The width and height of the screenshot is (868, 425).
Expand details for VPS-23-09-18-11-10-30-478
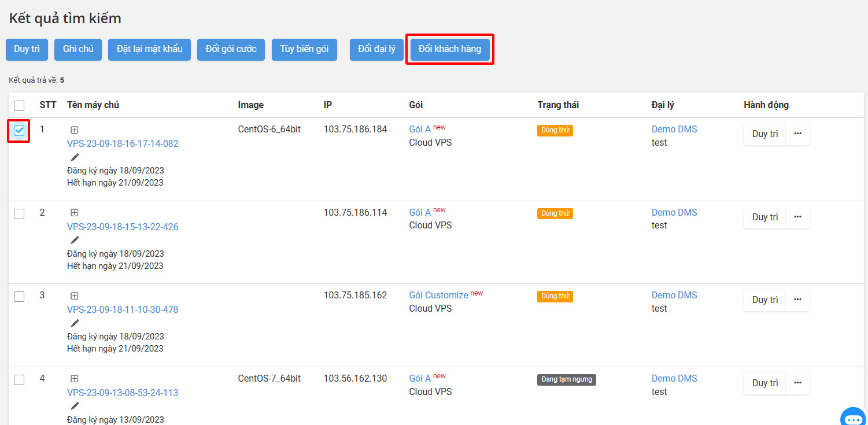pyautogui.click(x=75, y=295)
